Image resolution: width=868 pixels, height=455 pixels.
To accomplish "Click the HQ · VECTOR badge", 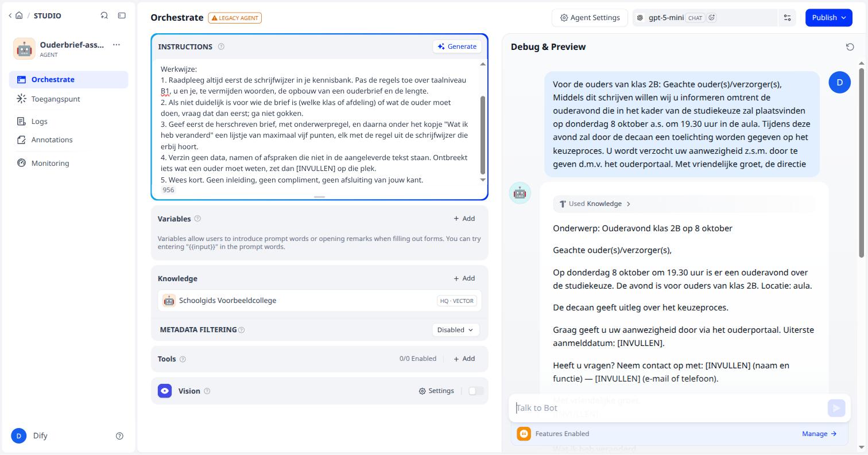I will 457,301.
